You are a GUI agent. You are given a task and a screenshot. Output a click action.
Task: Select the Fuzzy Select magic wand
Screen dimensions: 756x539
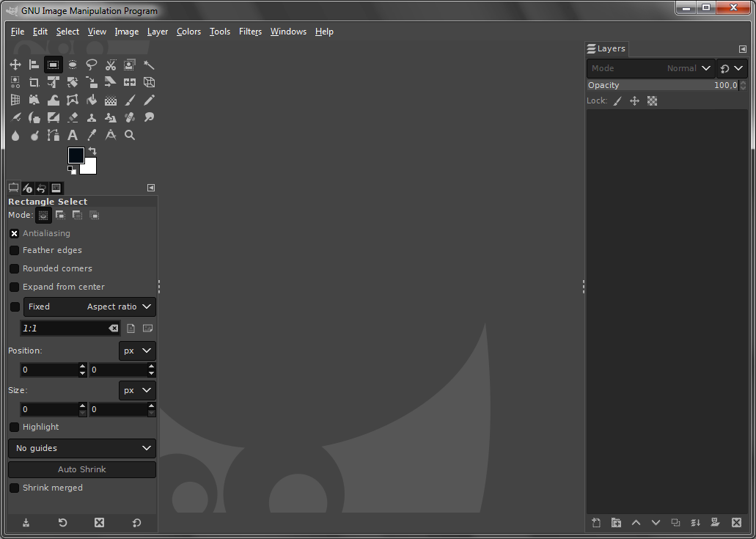149,65
